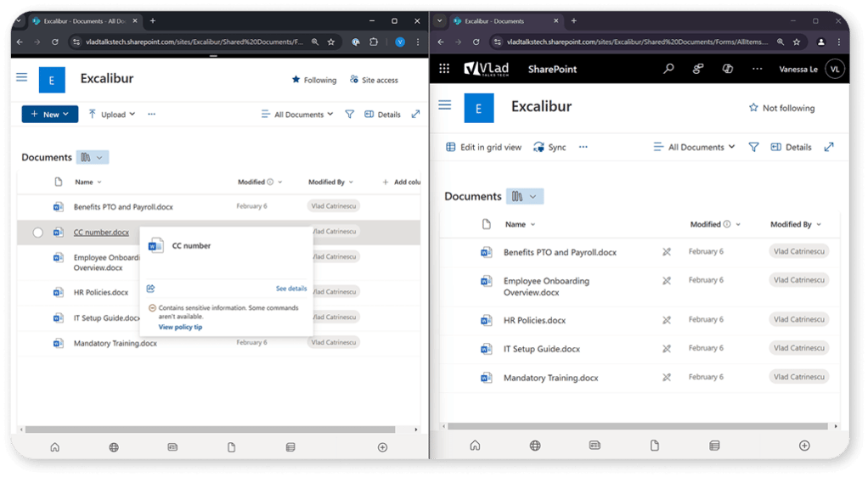The height and width of the screenshot is (477, 868).
Task: Open Benefits PTO and Payroll.docx in left window
Action: pyautogui.click(x=123, y=207)
